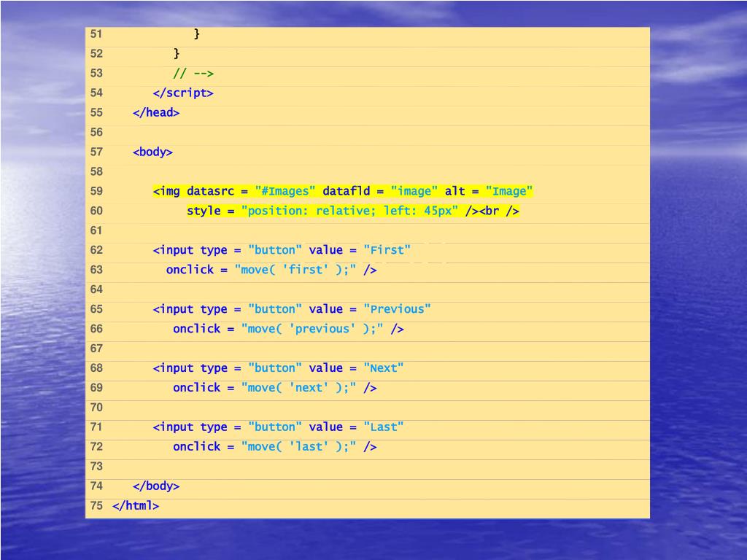
Task: Click the closing brace on line 51
Action: 197,34
